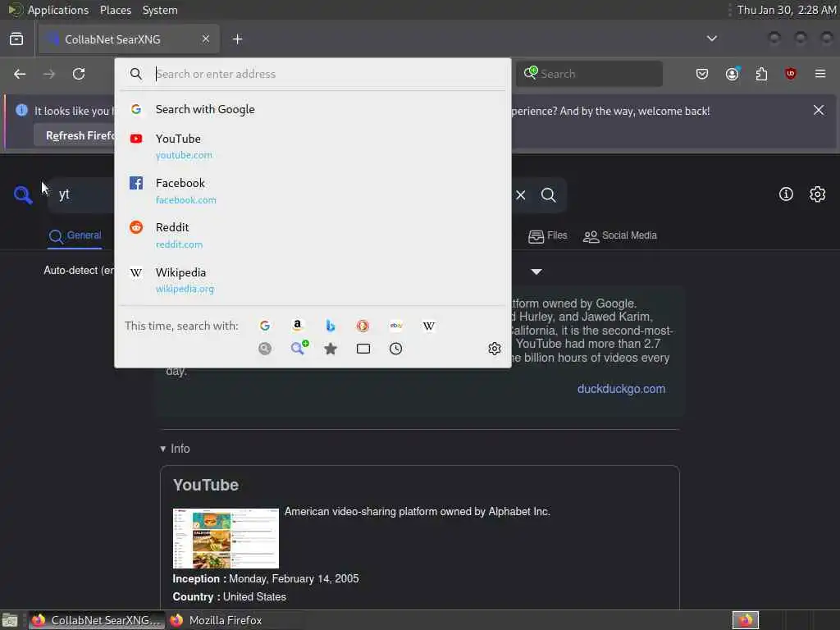Viewport: 840px width, 630px height.
Task: Search this time with Bing icon
Action: click(330, 326)
